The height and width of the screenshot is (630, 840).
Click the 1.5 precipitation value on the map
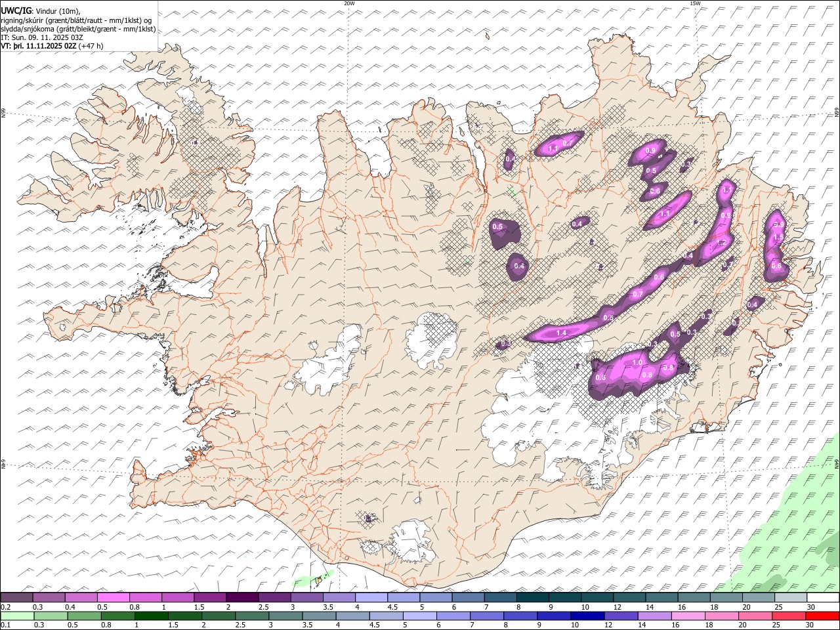pyautogui.click(x=779, y=237)
